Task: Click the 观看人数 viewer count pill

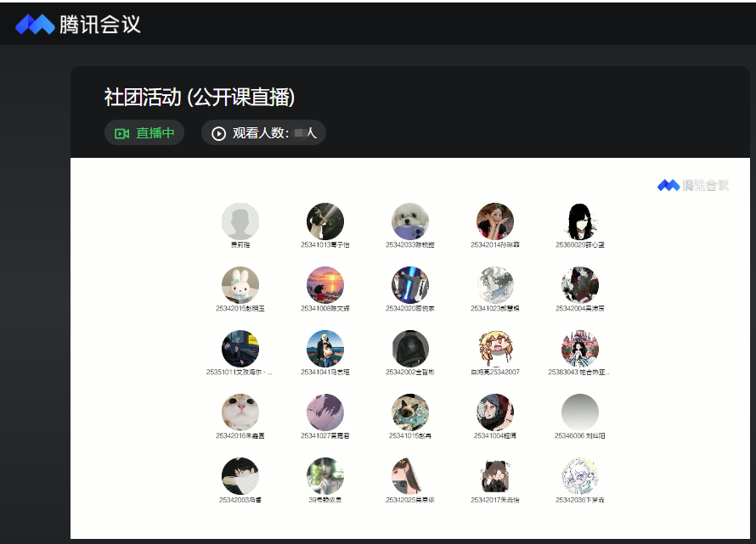Action: click(x=263, y=133)
